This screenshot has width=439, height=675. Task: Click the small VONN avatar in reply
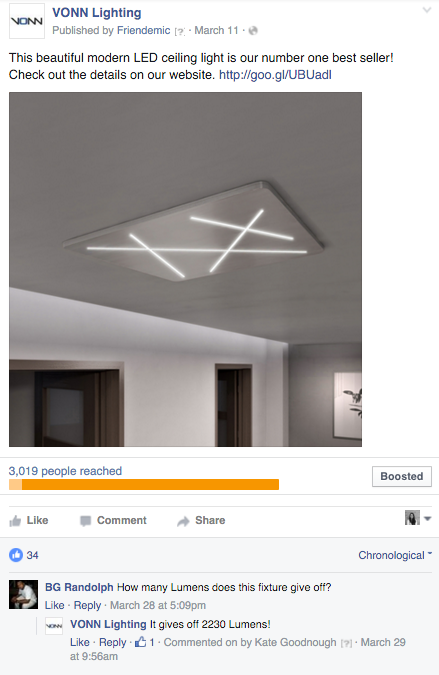[x=54, y=626]
